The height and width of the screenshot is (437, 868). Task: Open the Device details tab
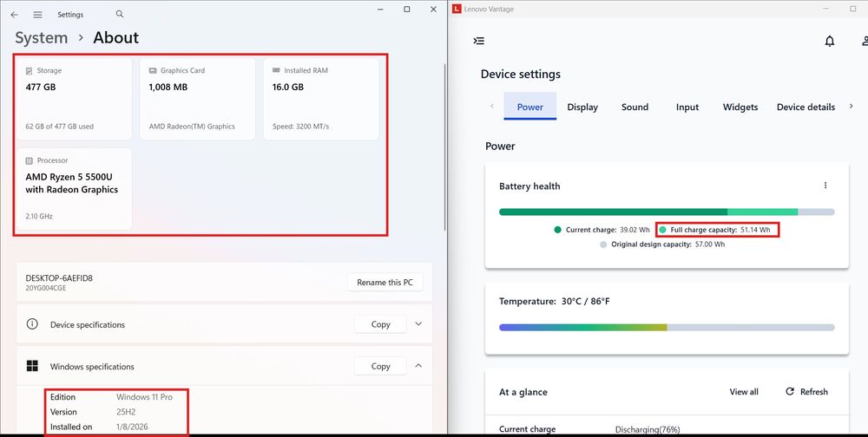point(806,108)
